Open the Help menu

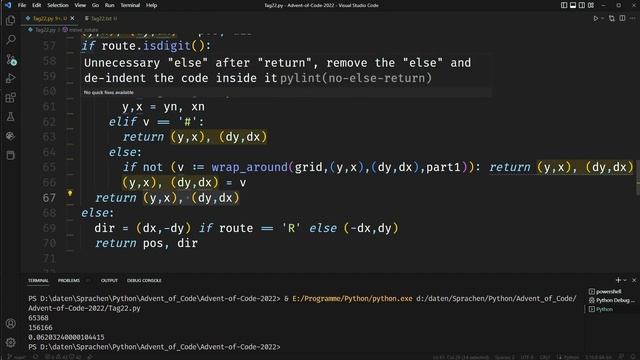(x=151, y=5)
